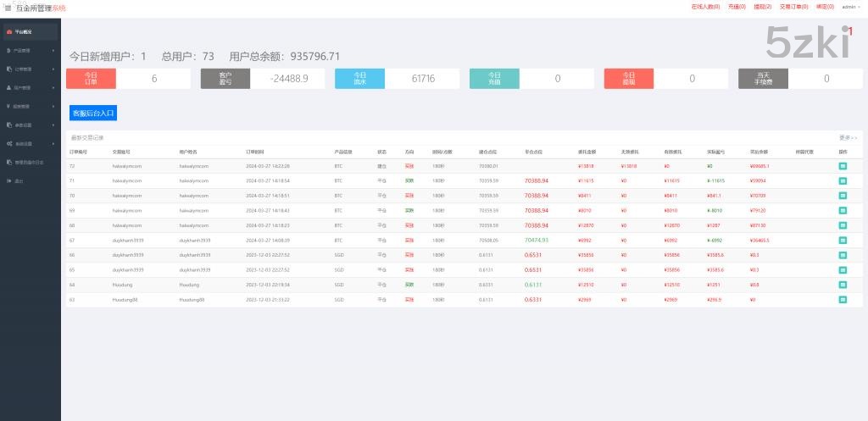
Task: Expand the 参数设置 sidebar submenu arrow
Action: click(x=53, y=125)
